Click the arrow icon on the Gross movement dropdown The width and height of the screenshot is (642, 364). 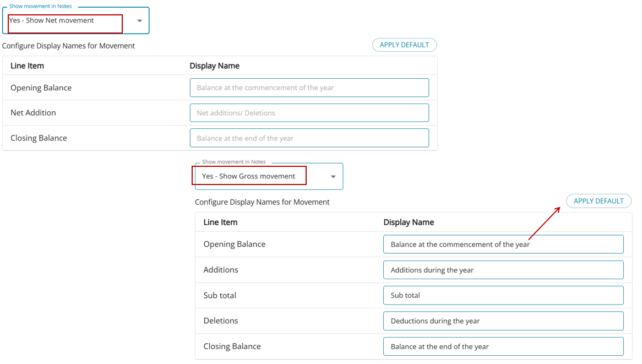pyautogui.click(x=333, y=177)
